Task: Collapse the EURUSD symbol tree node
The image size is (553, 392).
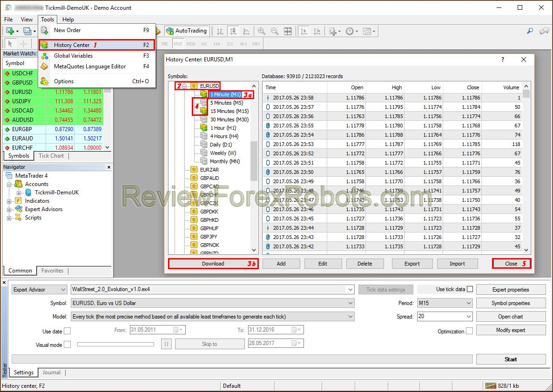Action: (x=184, y=86)
